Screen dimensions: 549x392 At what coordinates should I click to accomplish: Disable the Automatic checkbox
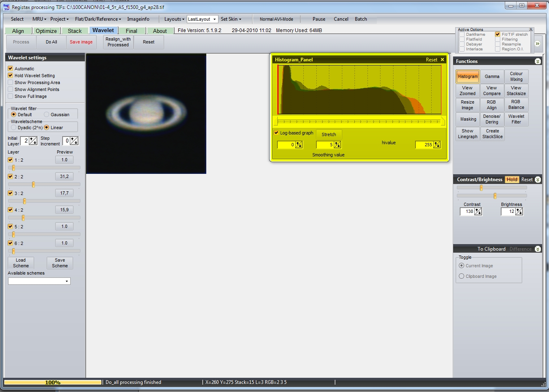[x=11, y=69]
